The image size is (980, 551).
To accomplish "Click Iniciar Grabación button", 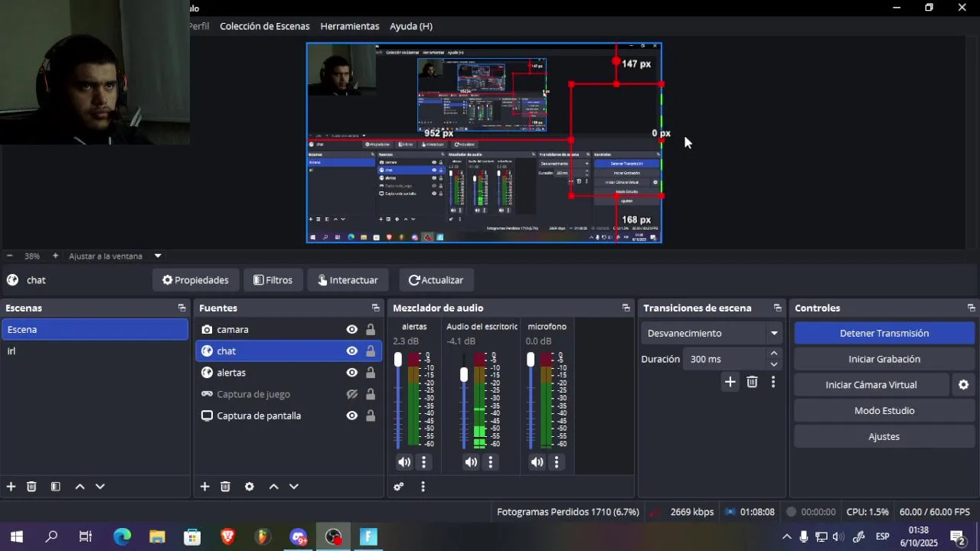I will coord(884,359).
